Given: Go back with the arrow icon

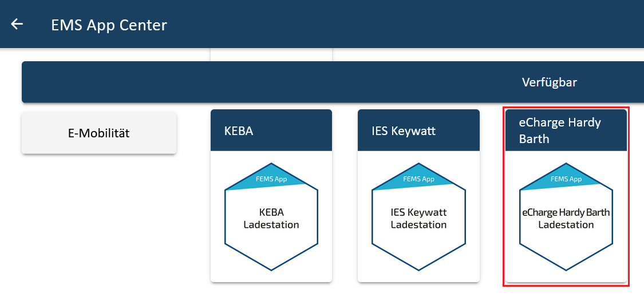Looking at the screenshot, I should [17, 24].
